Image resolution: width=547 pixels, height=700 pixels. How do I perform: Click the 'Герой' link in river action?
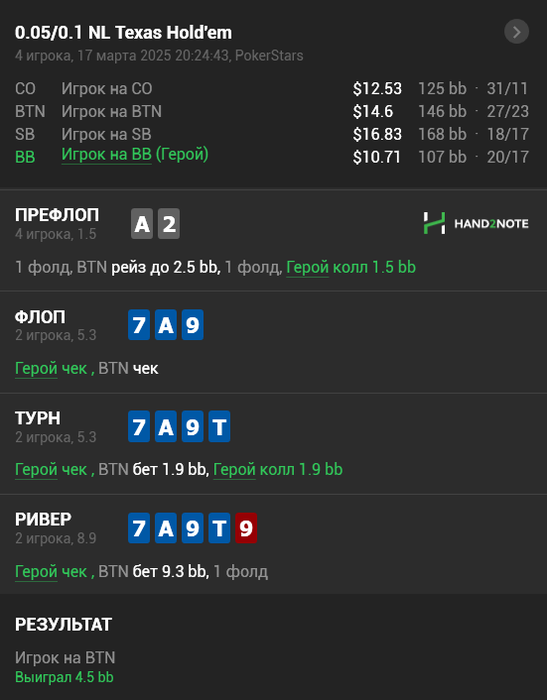pos(36,571)
